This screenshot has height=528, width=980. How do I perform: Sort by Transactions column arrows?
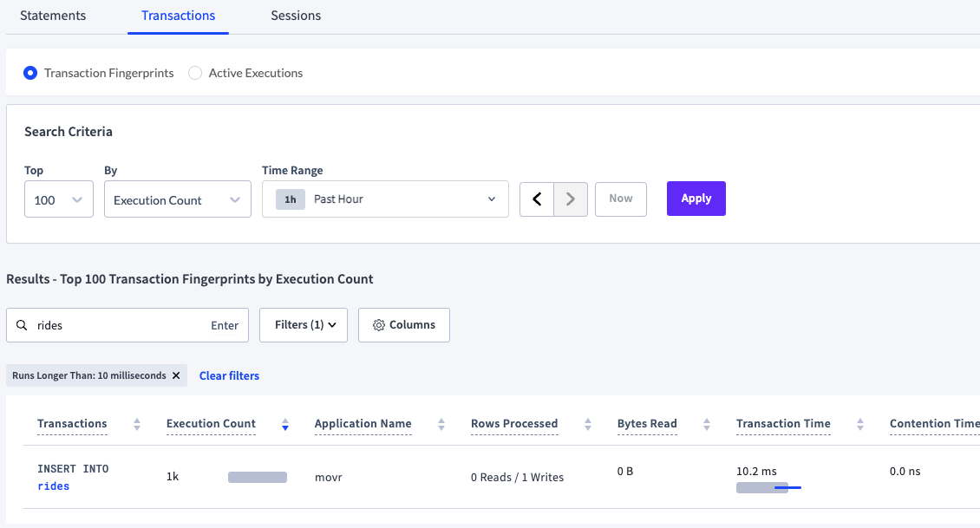coord(137,425)
